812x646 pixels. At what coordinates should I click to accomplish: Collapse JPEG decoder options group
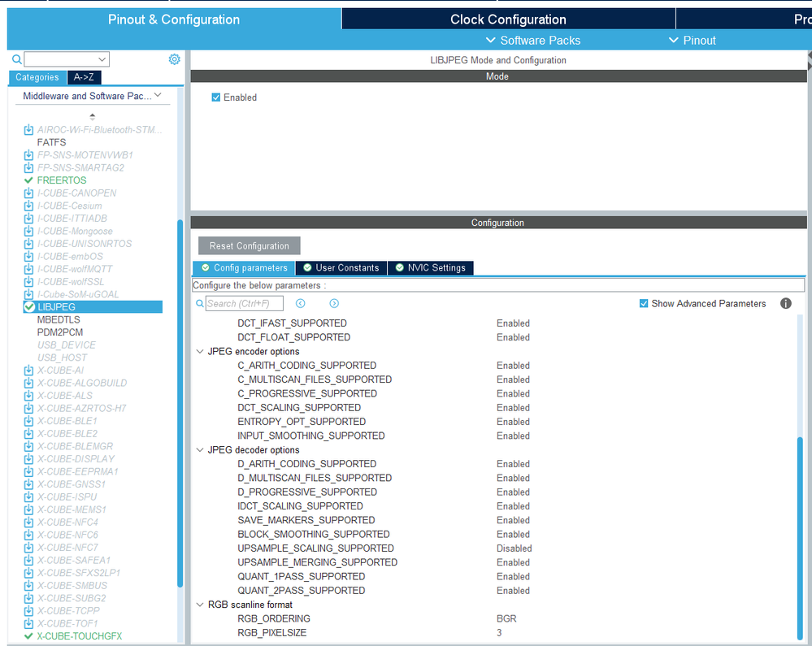[200, 450]
